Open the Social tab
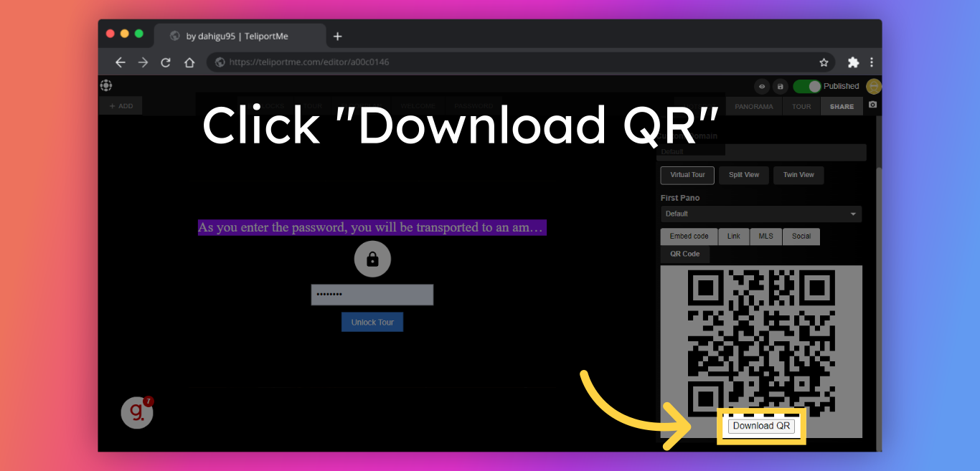The width and height of the screenshot is (980, 471). pos(801,237)
